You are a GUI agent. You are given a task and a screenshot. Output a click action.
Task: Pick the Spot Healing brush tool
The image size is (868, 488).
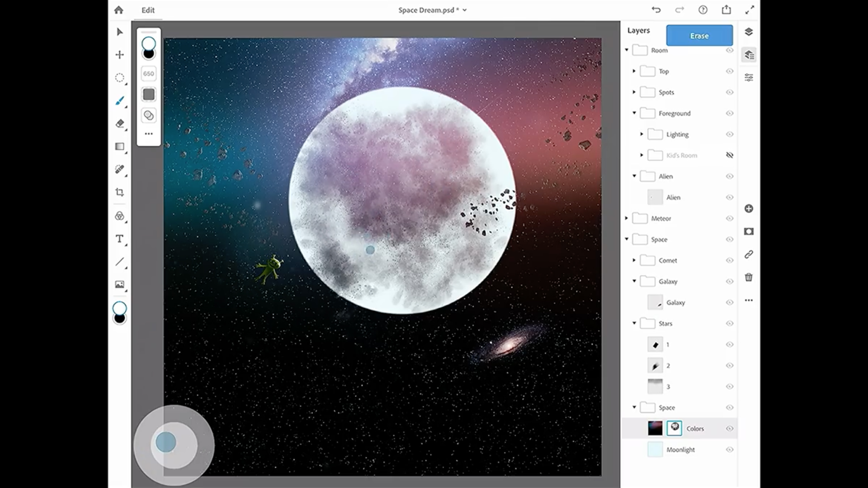coord(120,169)
